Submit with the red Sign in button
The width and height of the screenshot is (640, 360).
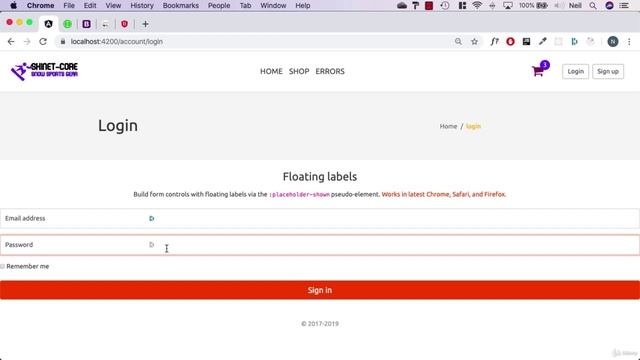point(320,290)
